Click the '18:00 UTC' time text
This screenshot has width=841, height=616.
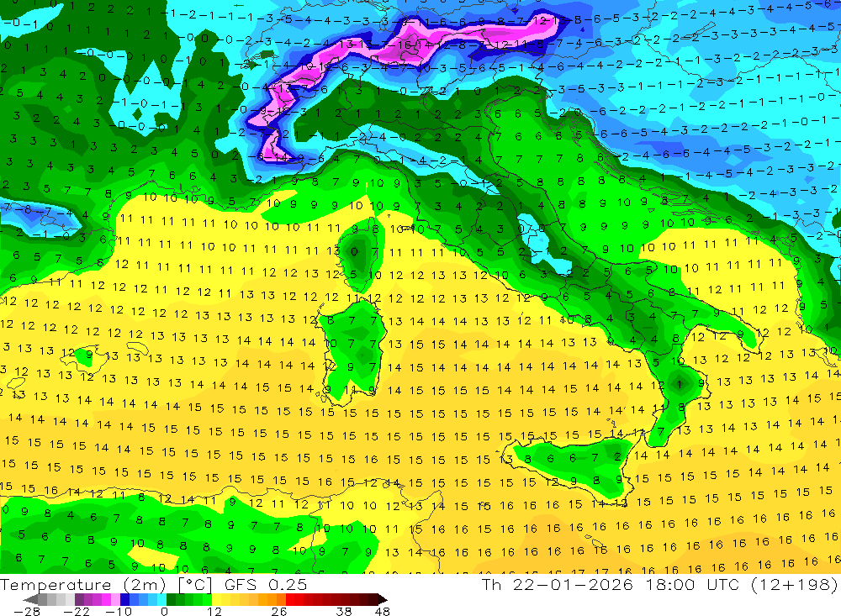(x=692, y=584)
